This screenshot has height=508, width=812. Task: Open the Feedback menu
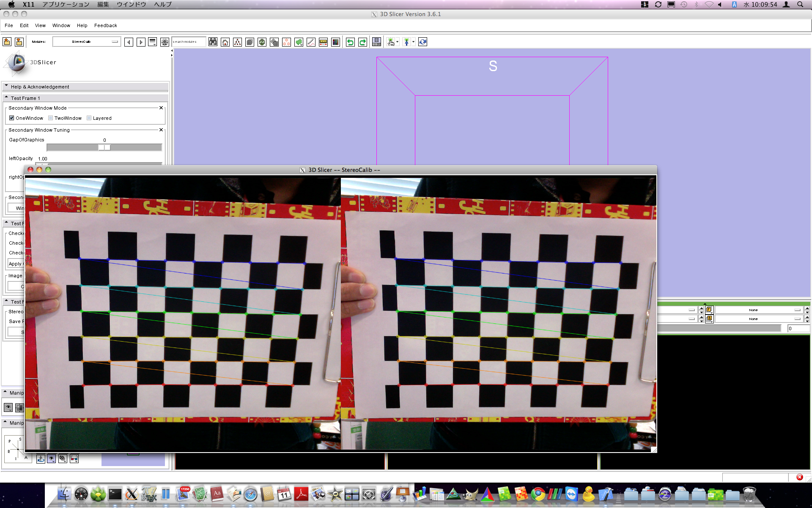point(105,25)
